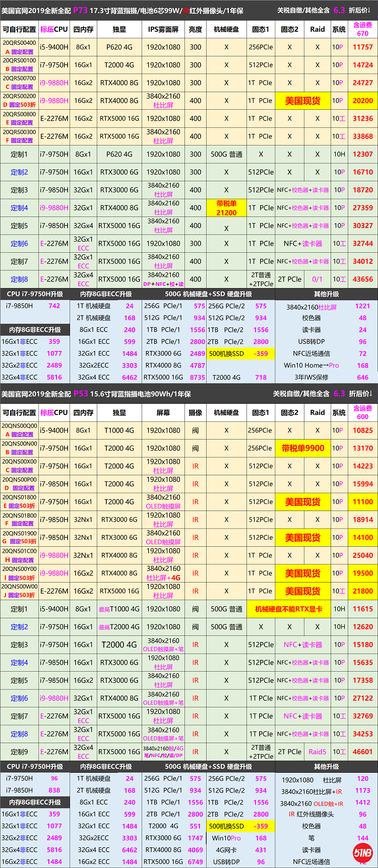Screen dimensions: 378x868
Task: Click the 含运费 600 header cell
Action: (x=362, y=412)
